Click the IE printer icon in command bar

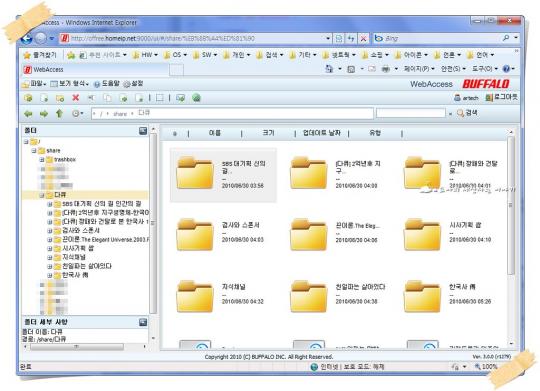pos(386,69)
